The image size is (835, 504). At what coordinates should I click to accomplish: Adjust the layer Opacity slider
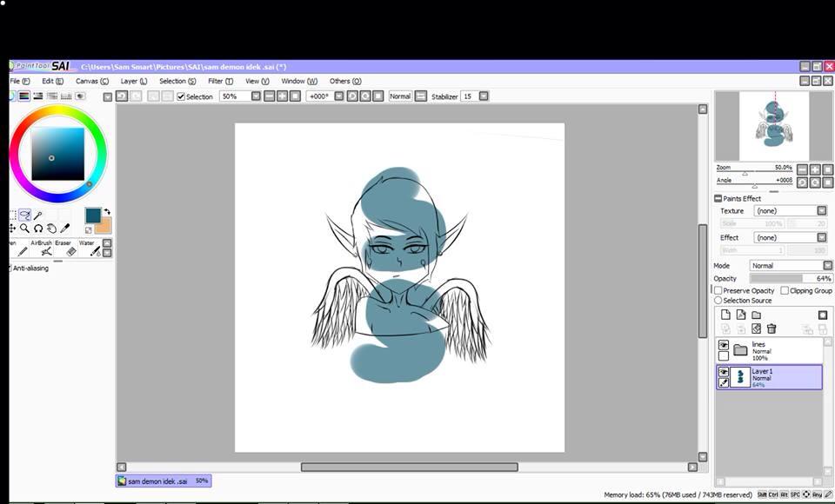[x=791, y=278]
